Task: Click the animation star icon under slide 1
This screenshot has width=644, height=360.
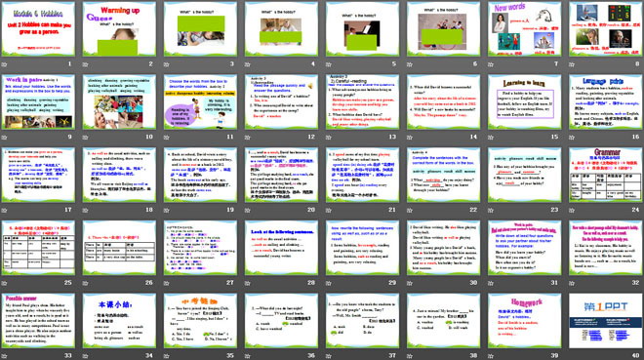Action: pos(4,64)
